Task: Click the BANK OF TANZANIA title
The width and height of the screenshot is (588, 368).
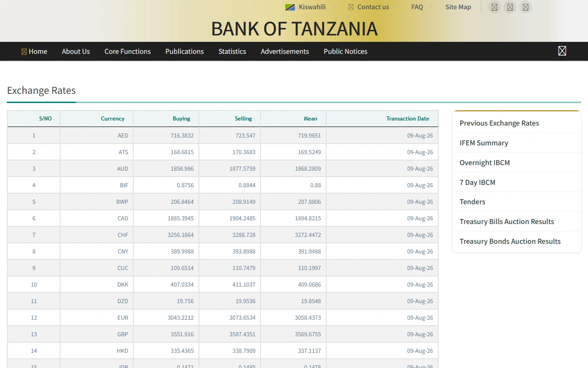Action: 294,29
